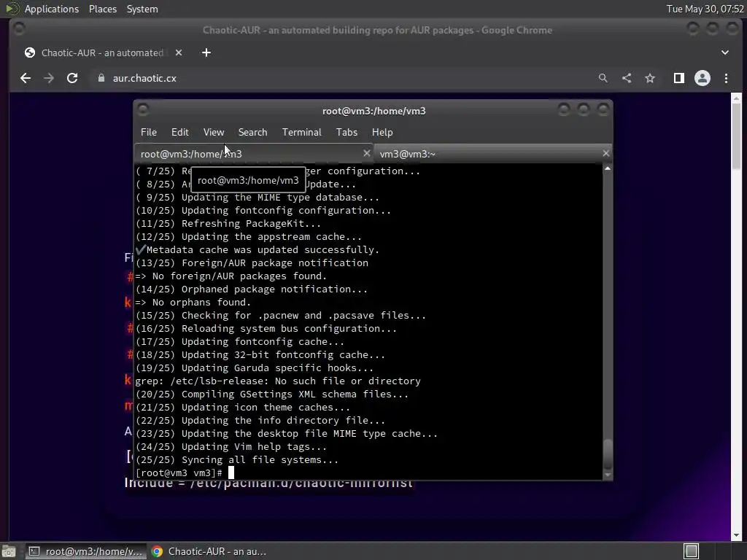The height and width of the screenshot is (560, 747).
Task: Click '(11/25) Refreshing PackageKit...' line
Action: pos(228,223)
